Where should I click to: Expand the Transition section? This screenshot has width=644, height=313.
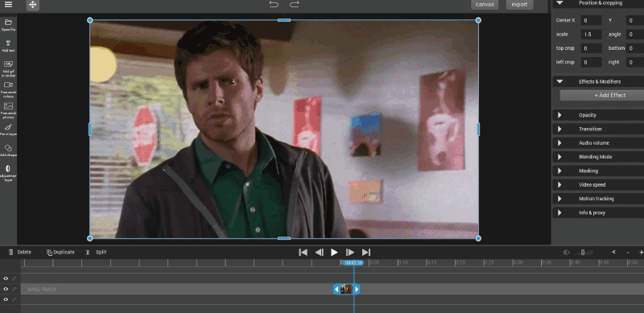click(559, 129)
